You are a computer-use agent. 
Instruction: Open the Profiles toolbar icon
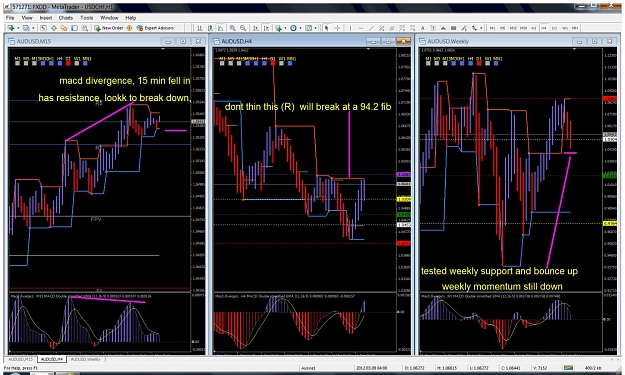[x=26, y=28]
